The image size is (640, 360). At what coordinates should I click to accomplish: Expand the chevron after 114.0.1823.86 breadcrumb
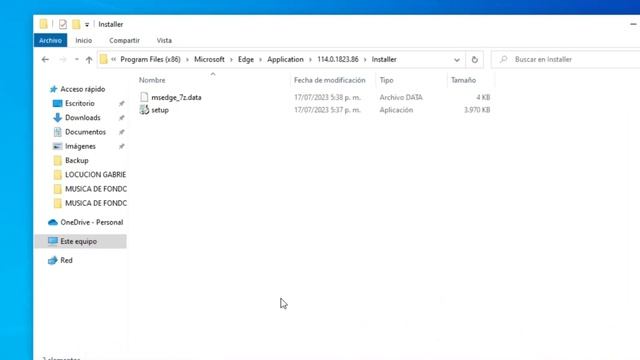point(365,60)
